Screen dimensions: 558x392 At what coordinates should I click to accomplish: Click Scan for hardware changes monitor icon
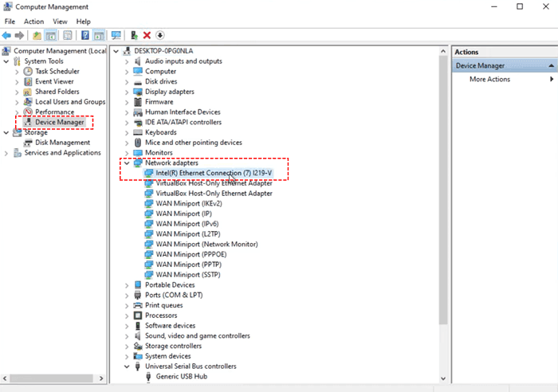[116, 35]
